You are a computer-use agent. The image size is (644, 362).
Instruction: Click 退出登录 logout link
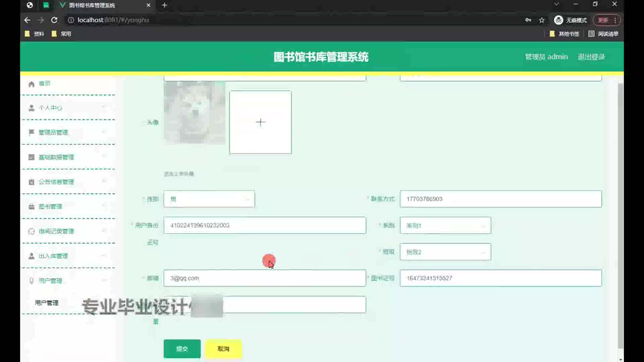pyautogui.click(x=591, y=57)
